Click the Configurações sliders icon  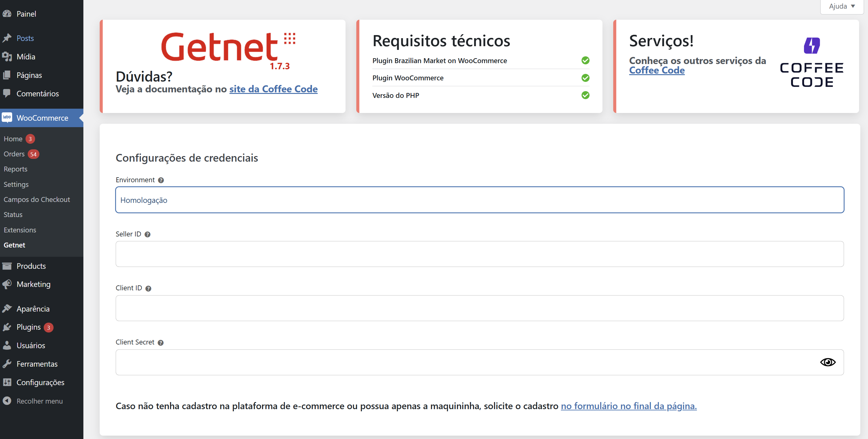7,382
